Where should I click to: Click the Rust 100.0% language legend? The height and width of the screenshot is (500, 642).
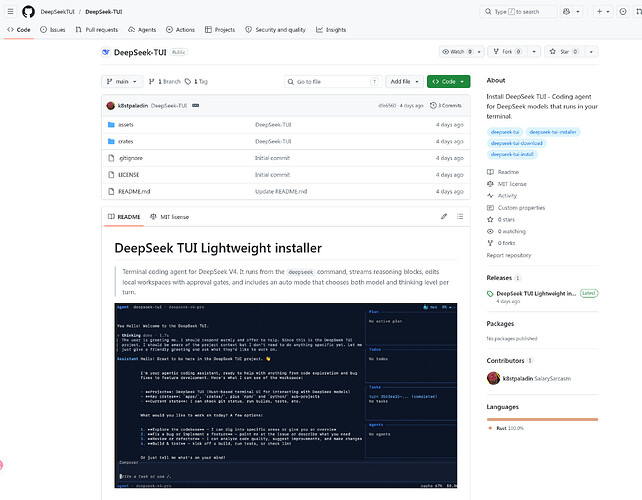click(x=506, y=428)
